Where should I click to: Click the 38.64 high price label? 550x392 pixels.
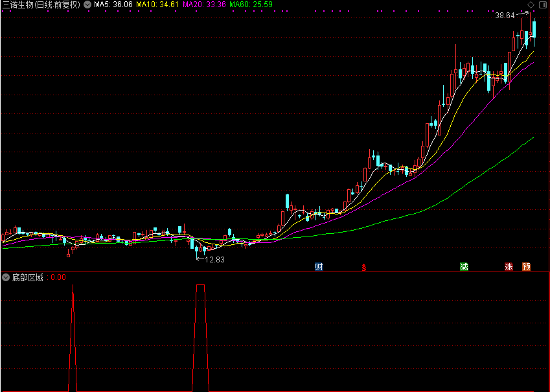point(505,16)
